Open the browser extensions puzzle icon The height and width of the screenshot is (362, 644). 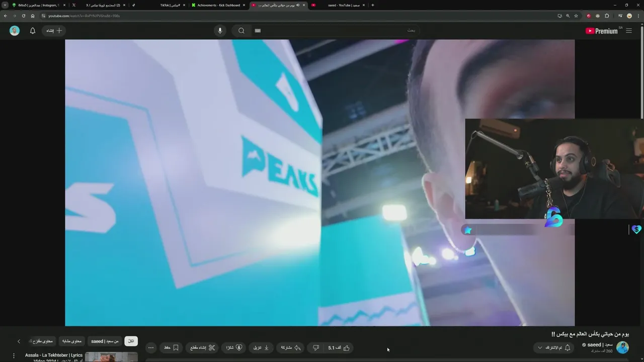[607, 16]
